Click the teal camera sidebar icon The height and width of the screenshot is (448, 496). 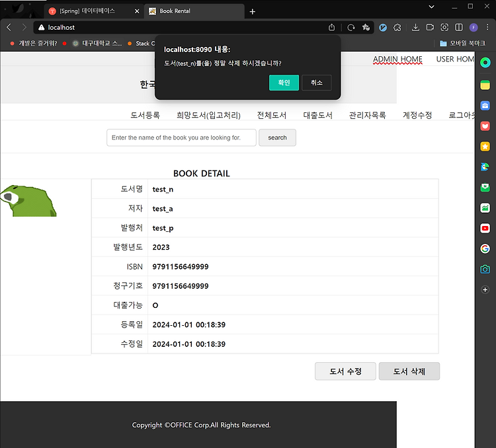point(485,270)
